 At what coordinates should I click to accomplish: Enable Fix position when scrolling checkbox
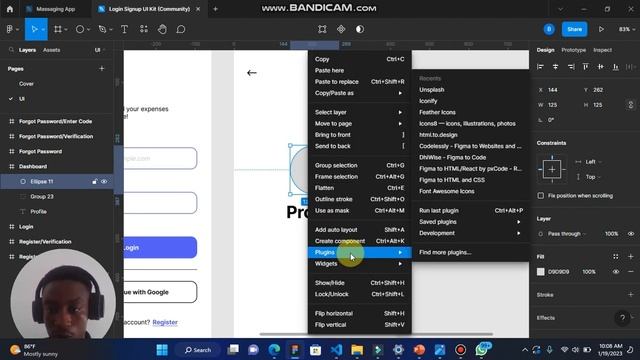click(541, 196)
